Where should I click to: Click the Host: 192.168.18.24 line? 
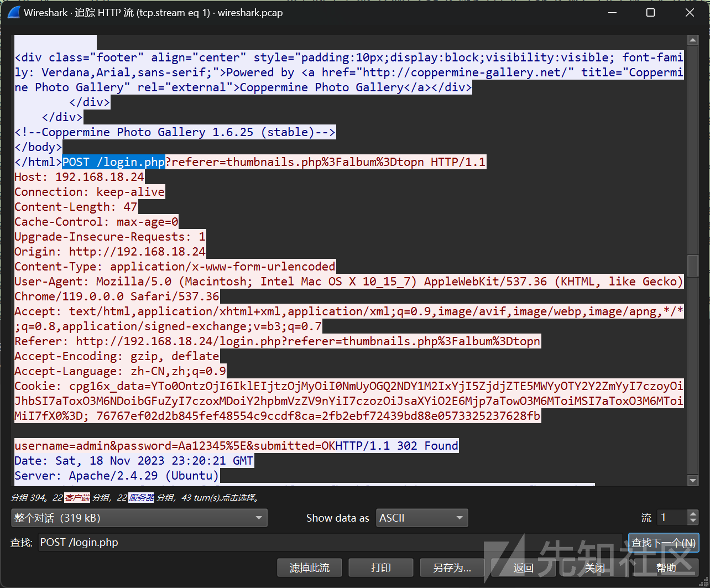point(79,177)
